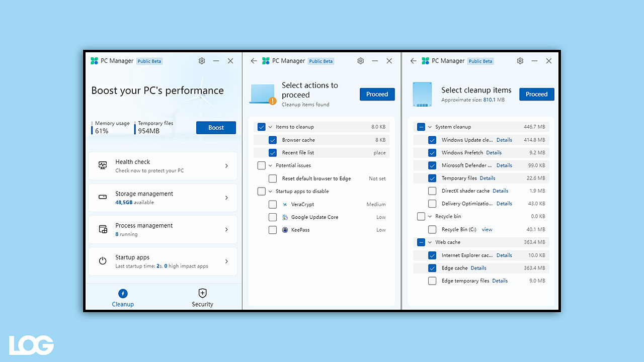Open Details link for Temporary files

[488, 178]
